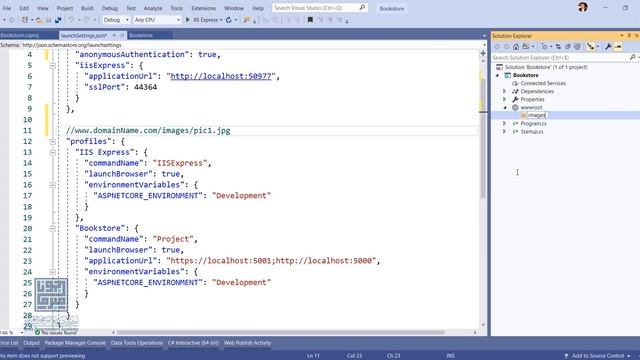The width and height of the screenshot is (640, 360).
Task: Expand the Program.cs node
Action: (x=504, y=124)
